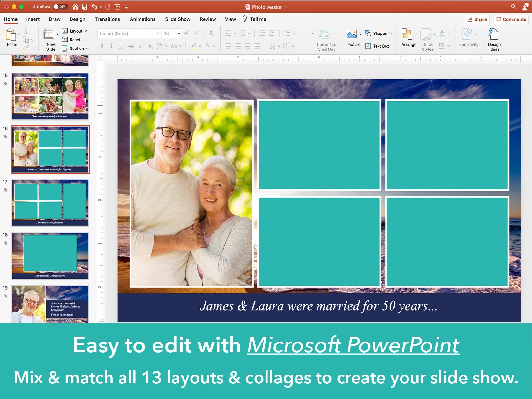Viewport: 532px width, 399px height.
Task: Open the Slide Show menu
Action: [x=177, y=19]
